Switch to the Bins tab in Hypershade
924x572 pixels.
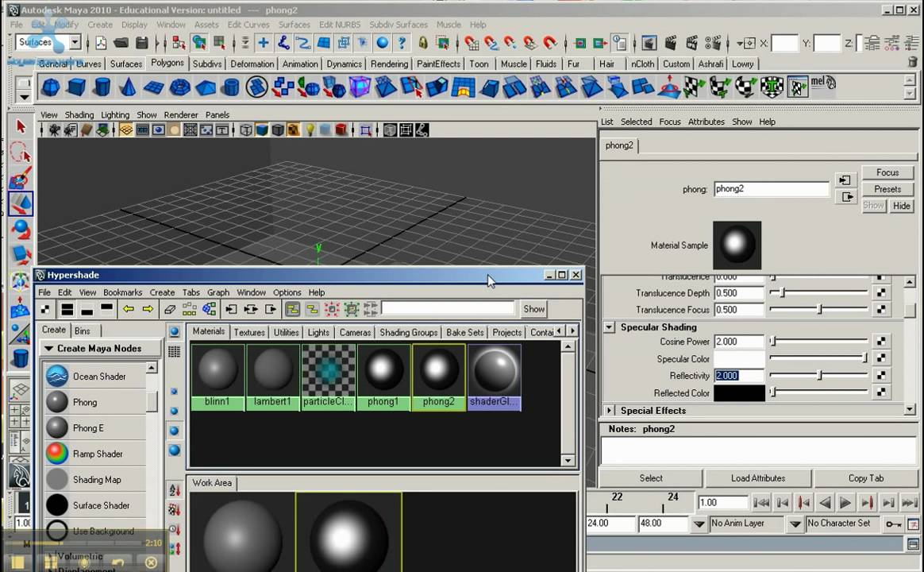click(x=83, y=330)
